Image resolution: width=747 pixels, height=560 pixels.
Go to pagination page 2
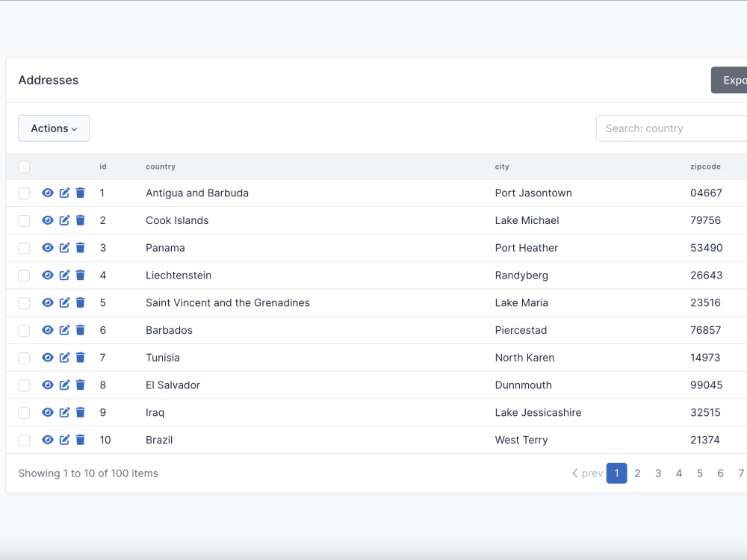(x=637, y=473)
